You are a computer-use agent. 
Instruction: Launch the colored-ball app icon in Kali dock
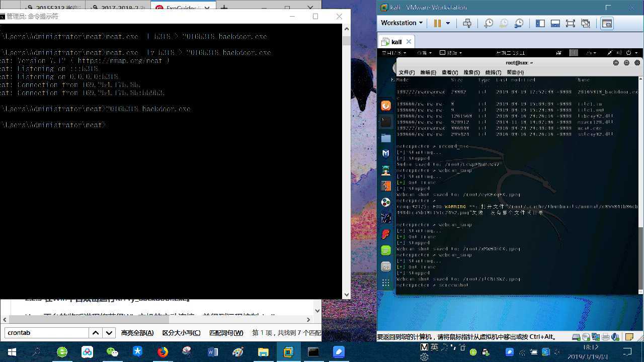click(x=386, y=202)
